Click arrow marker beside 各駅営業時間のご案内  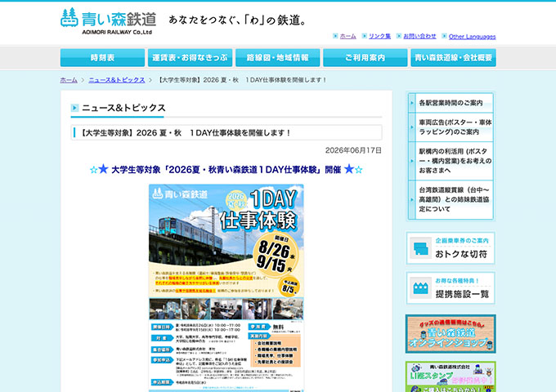pos(412,103)
